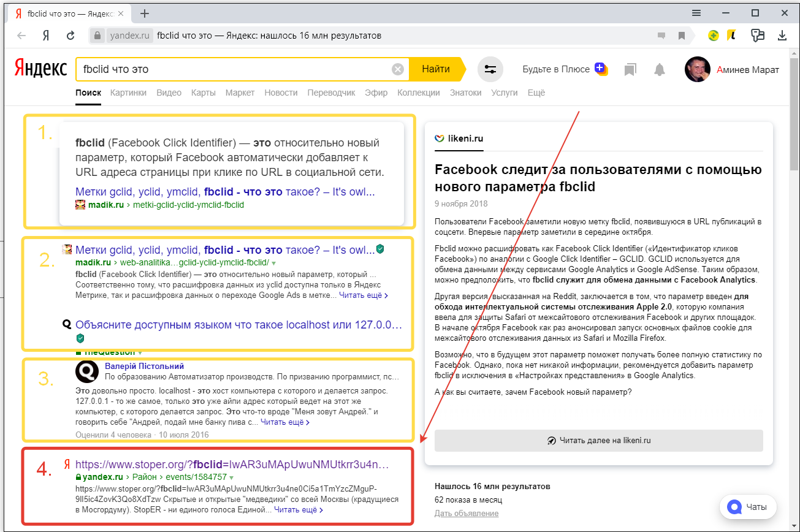Expand dropdown arrow after madik.ru web-analitika path
The image size is (800, 532).
tap(273, 263)
